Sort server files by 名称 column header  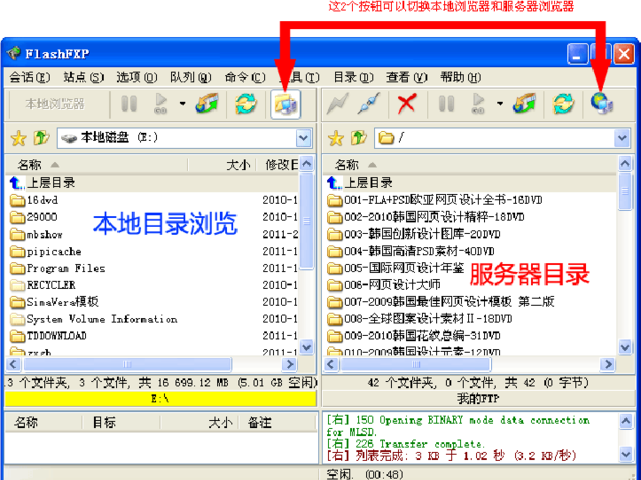pyautogui.click(x=470, y=165)
